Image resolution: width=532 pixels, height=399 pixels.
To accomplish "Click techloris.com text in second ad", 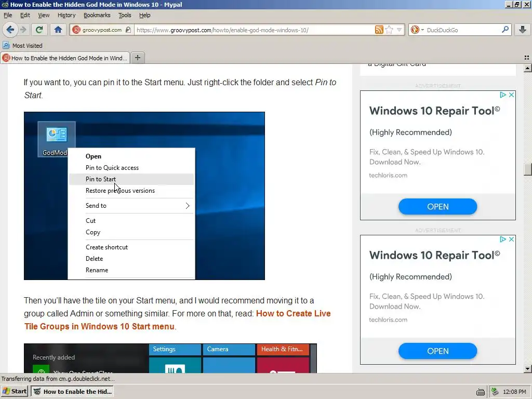I will pos(388,320).
